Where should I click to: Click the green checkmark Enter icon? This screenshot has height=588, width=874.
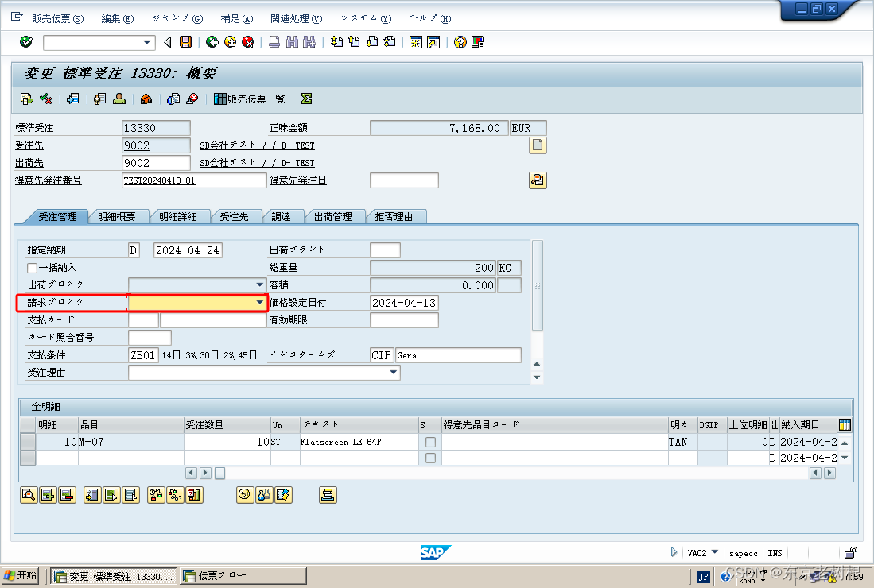(25, 42)
